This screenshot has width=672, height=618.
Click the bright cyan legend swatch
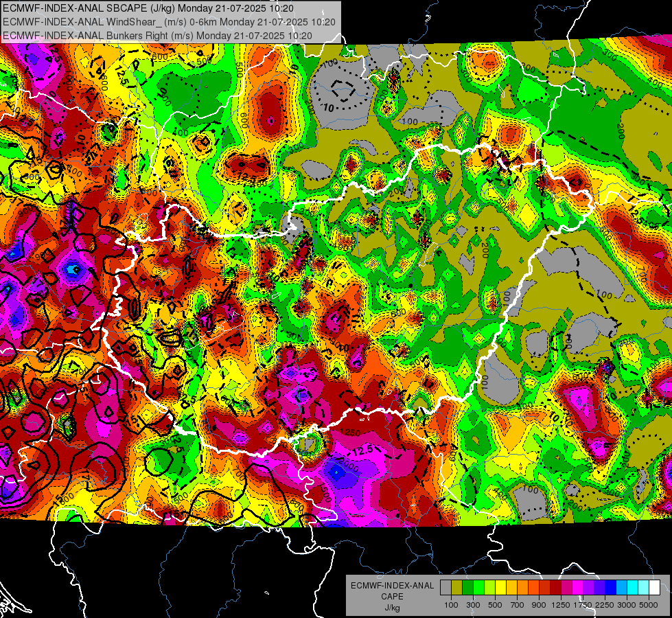pyautogui.click(x=632, y=588)
